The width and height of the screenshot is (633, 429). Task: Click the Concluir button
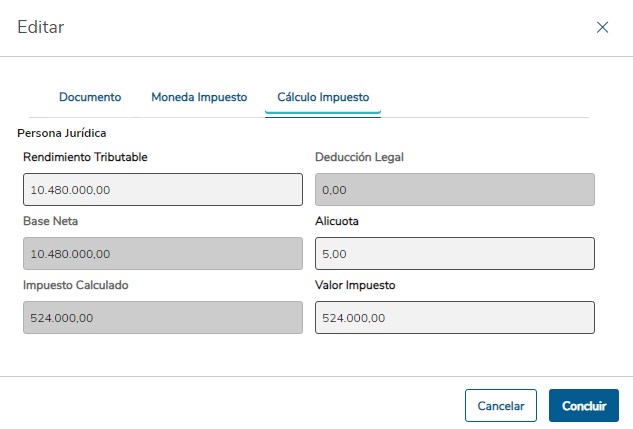pyautogui.click(x=584, y=406)
